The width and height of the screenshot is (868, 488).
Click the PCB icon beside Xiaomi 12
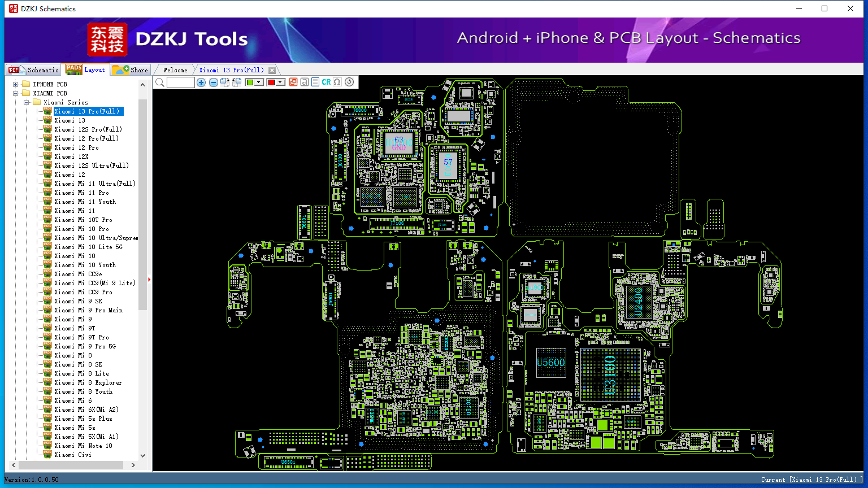click(x=47, y=175)
